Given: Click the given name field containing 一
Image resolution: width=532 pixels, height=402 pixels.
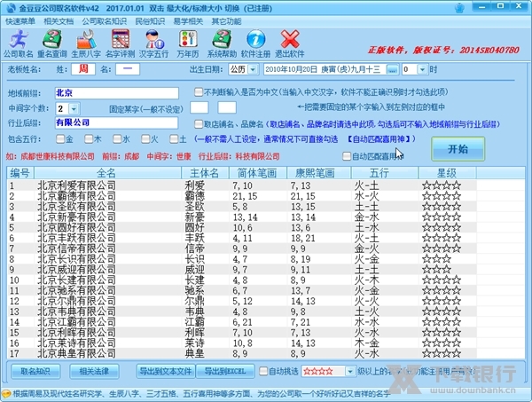Looking at the screenshot, I should tap(128, 69).
